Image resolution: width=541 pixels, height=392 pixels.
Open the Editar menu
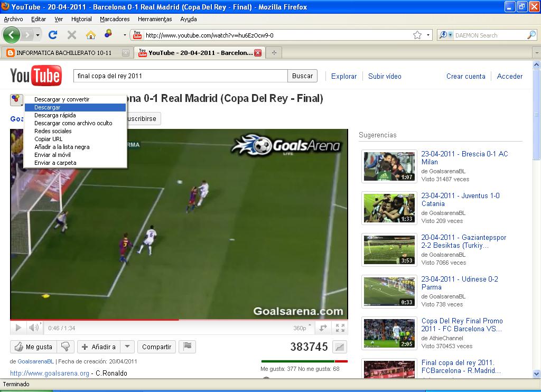tap(39, 19)
